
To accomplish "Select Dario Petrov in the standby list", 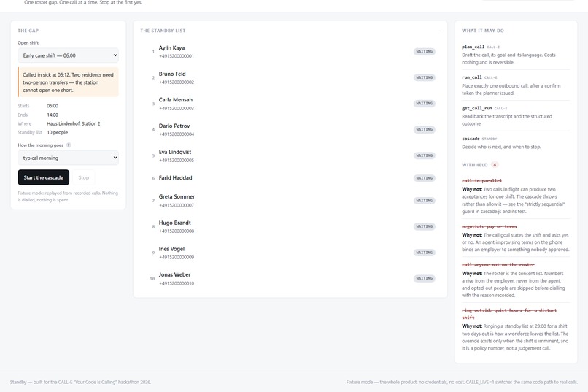I will tap(290, 129).
